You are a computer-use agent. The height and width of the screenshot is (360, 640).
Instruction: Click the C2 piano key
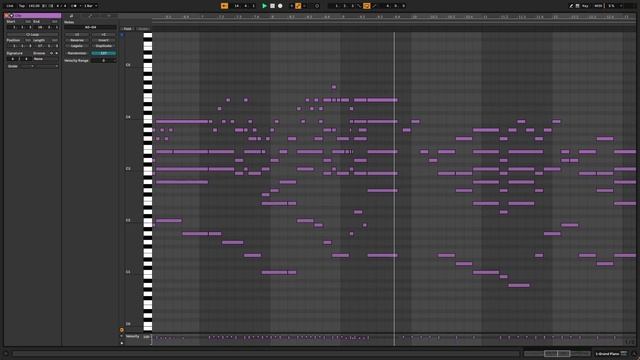click(x=148, y=221)
